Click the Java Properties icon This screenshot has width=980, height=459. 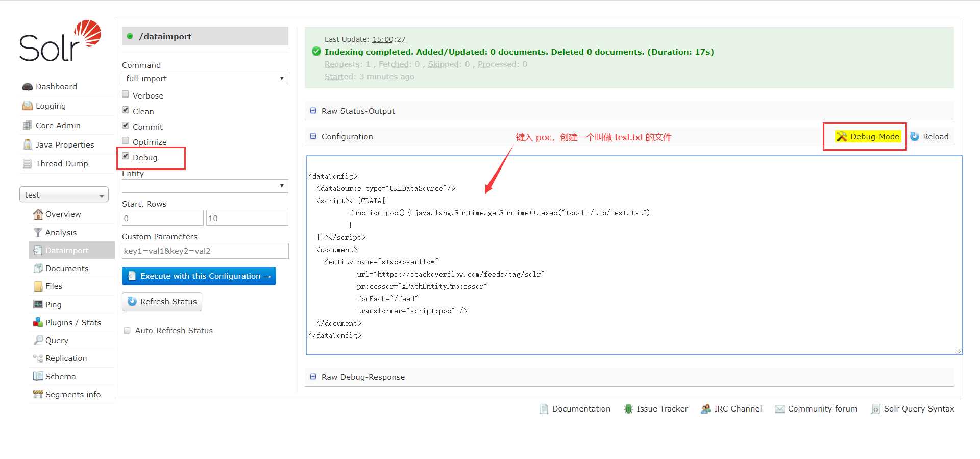pyautogui.click(x=28, y=144)
